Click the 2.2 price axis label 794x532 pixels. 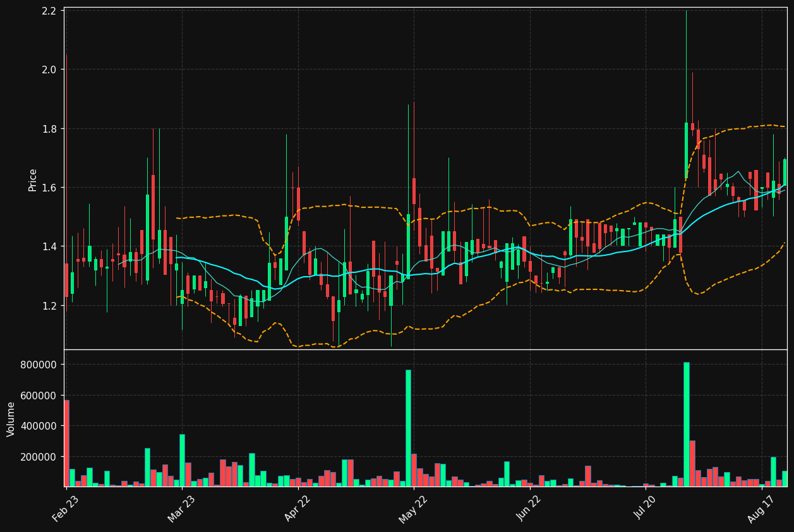pos(50,11)
